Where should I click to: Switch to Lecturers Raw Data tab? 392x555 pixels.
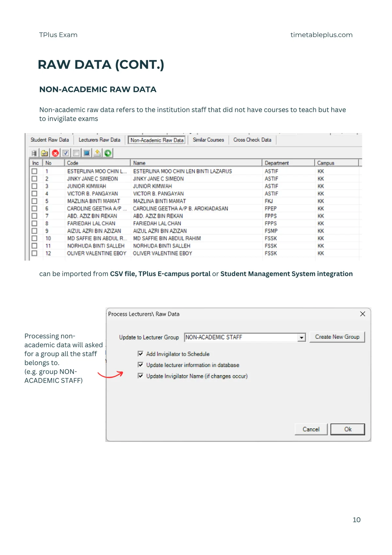coord(99,140)
